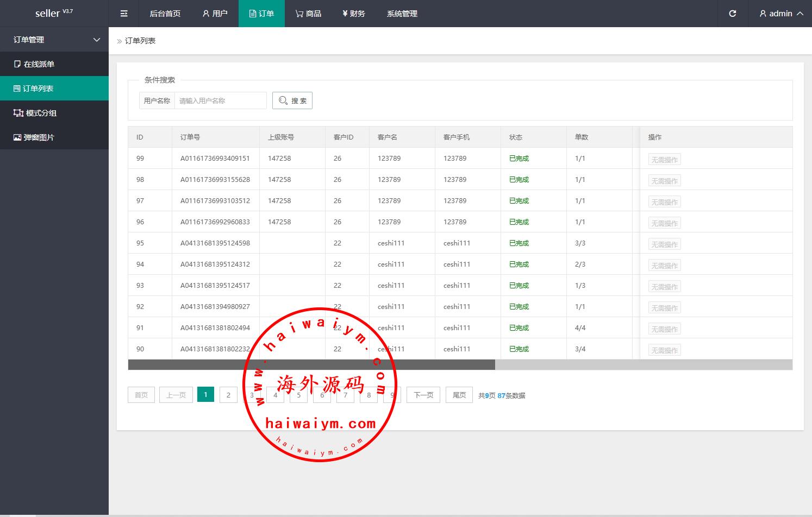Click the sidebar collapse hamburger icon

124,14
